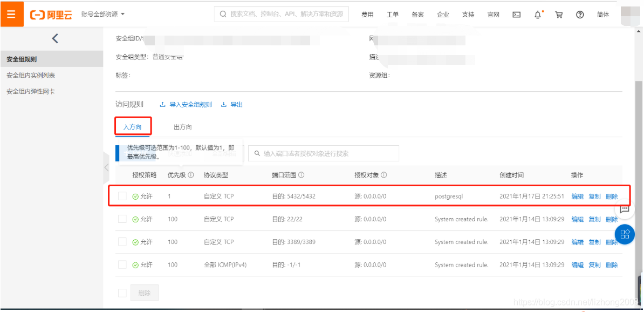The image size is (644, 312).
Task: Open 安全组规则 in the sidebar
Action: [x=52, y=59]
